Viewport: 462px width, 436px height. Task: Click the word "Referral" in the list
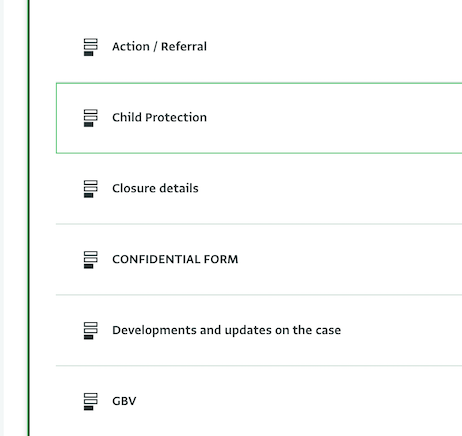(x=184, y=47)
